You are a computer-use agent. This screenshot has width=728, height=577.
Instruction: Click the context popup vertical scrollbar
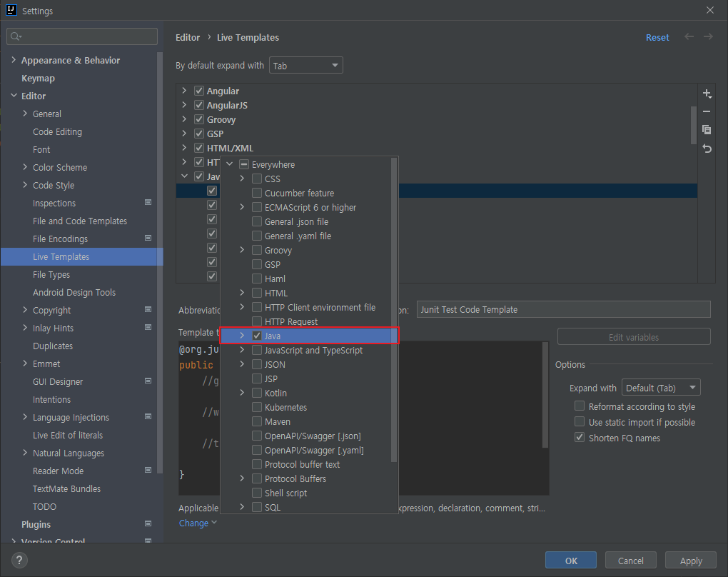pyautogui.click(x=394, y=310)
